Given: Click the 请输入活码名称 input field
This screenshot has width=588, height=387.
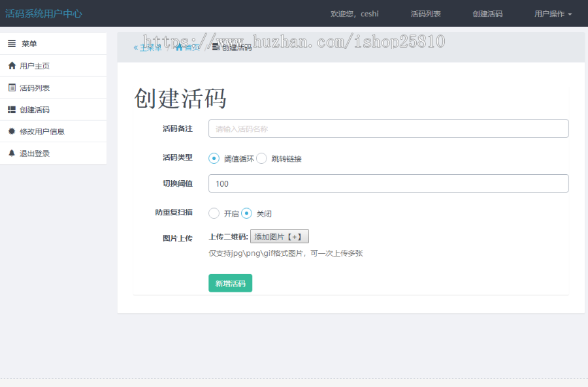Looking at the screenshot, I should (388, 129).
